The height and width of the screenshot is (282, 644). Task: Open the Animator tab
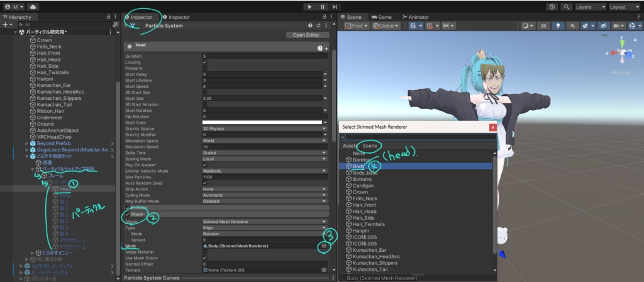[x=416, y=17]
